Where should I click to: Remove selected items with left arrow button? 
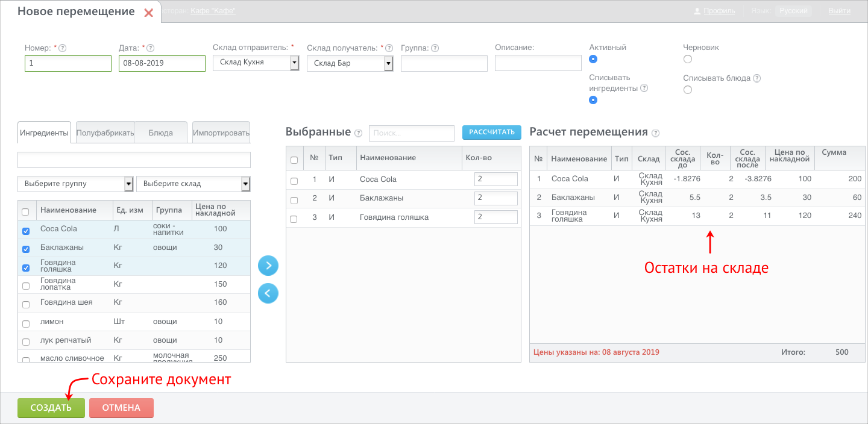[x=268, y=293]
